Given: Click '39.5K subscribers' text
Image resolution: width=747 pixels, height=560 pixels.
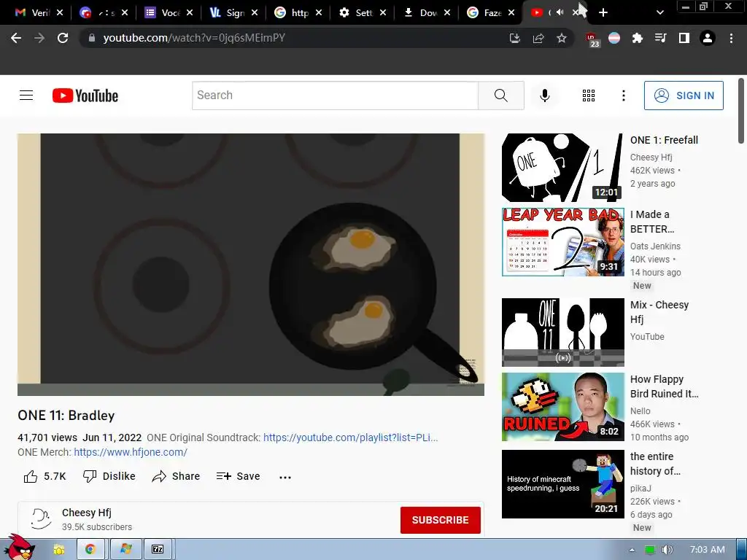Looking at the screenshot, I should [x=97, y=527].
